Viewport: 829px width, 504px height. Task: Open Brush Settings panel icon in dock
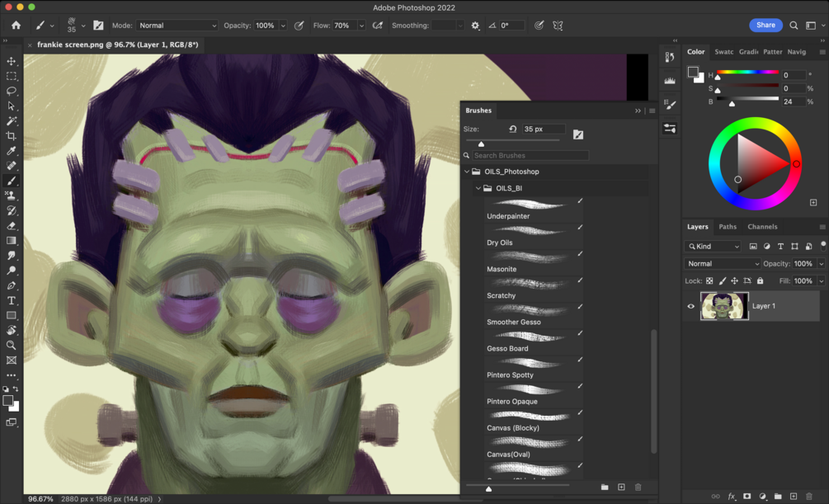[670, 105]
